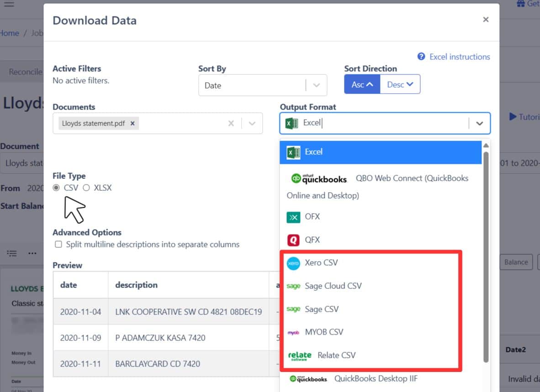Click the green OFX icon
Image resolution: width=540 pixels, height=392 pixels.
[x=293, y=217]
